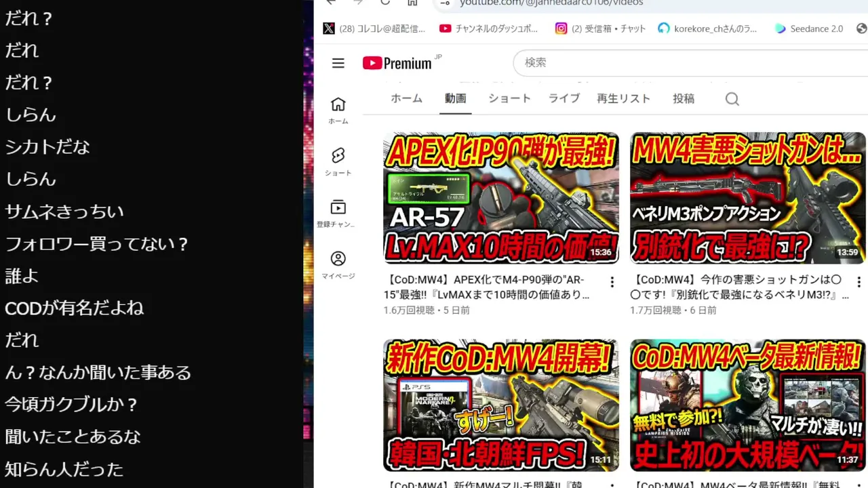Click the 15:11 duration badge
This screenshot has height=488, width=868.
click(x=601, y=460)
